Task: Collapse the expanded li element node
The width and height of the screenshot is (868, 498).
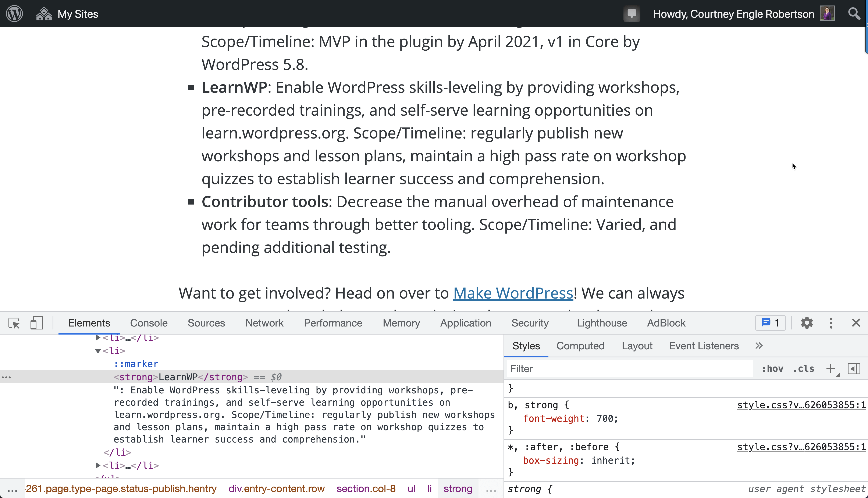Action: tap(98, 351)
